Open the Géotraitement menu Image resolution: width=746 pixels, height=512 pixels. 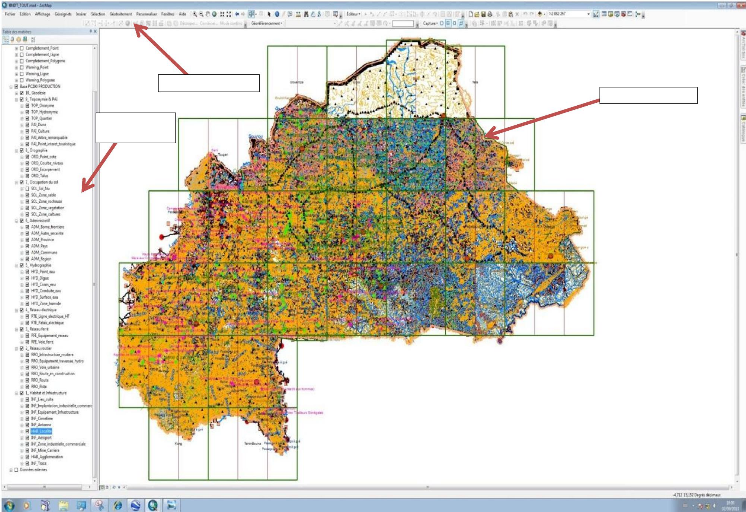(x=120, y=15)
